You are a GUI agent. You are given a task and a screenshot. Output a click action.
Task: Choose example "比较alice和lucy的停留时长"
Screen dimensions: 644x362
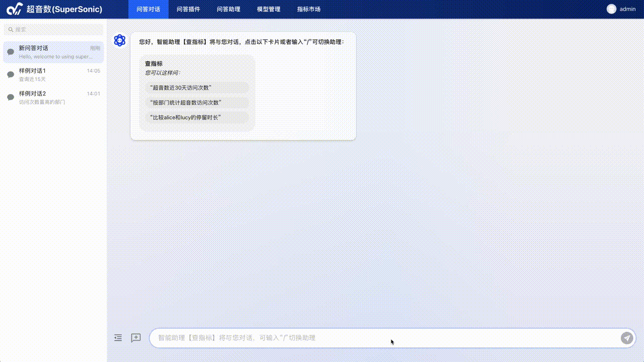187,118
